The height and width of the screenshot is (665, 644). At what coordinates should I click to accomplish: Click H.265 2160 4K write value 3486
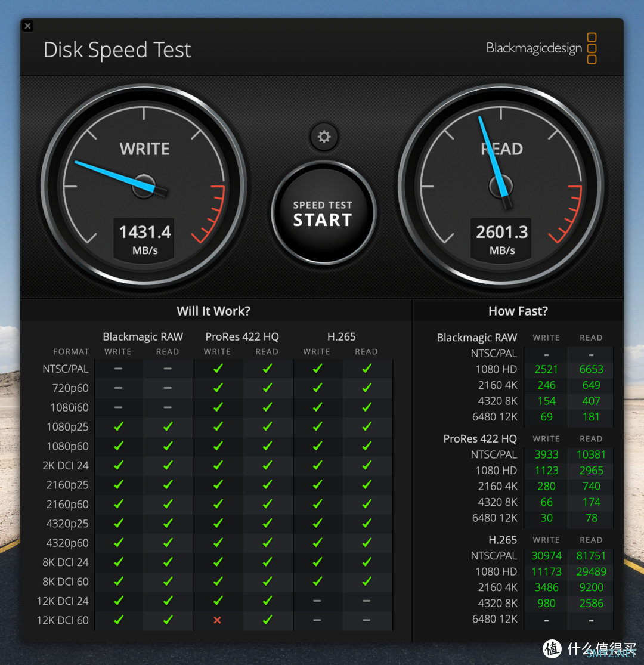pos(546,587)
